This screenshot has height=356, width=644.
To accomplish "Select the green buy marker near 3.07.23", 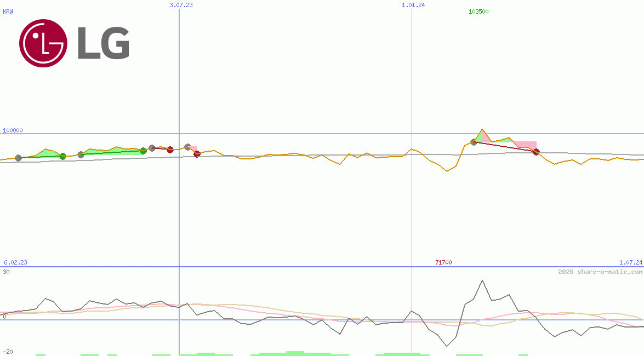I will (x=144, y=150).
